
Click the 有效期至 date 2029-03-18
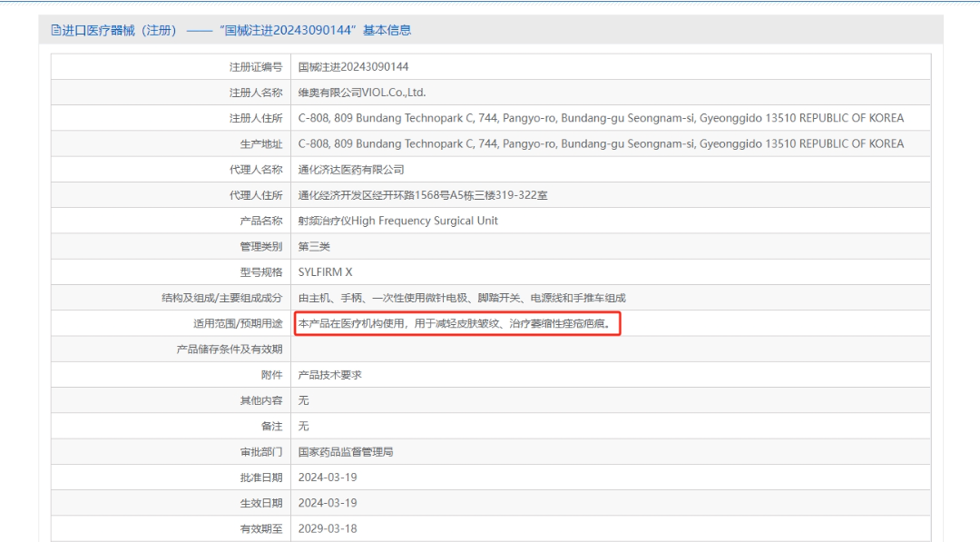click(x=328, y=527)
